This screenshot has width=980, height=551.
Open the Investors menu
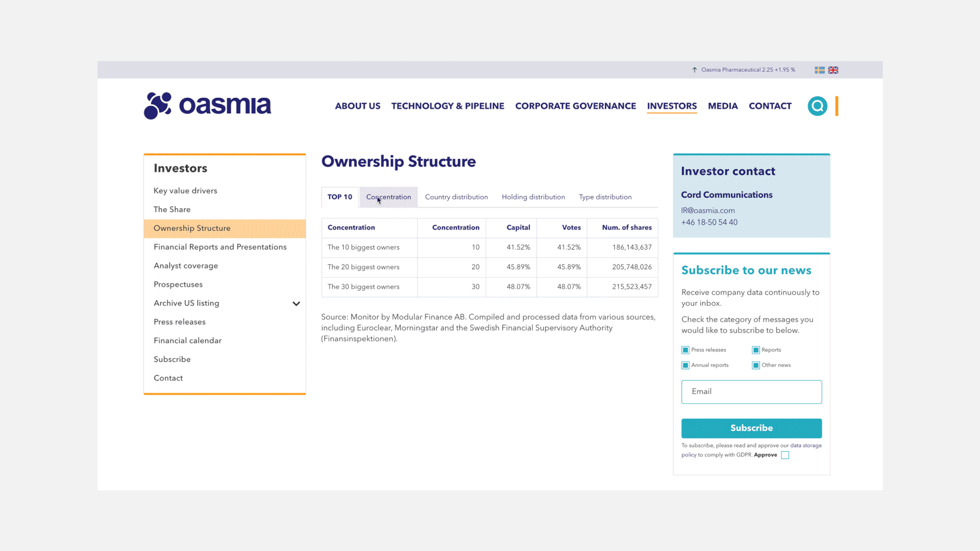click(672, 106)
